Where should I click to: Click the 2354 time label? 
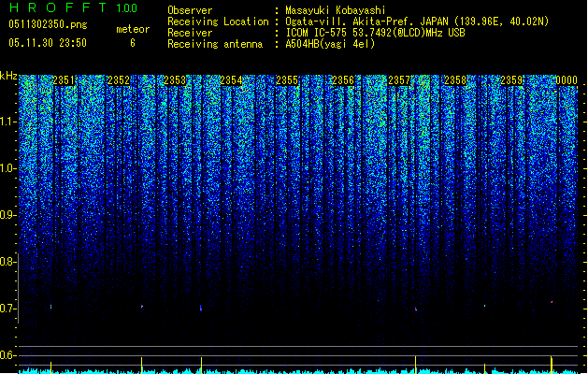click(231, 80)
